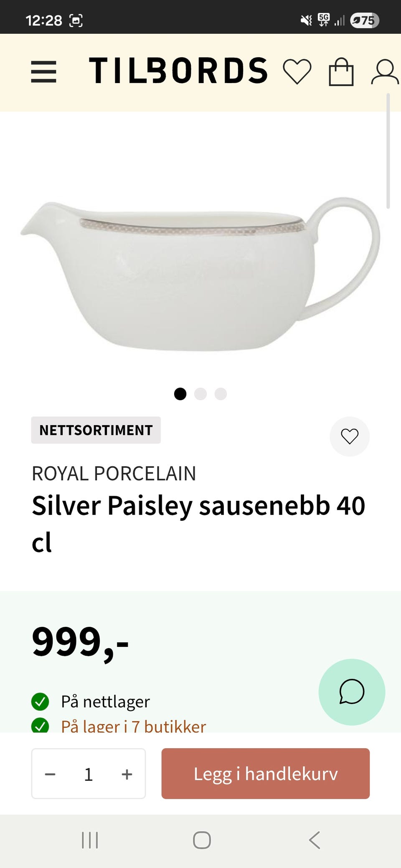Open På lager i 7 butikker link

pyautogui.click(x=134, y=727)
